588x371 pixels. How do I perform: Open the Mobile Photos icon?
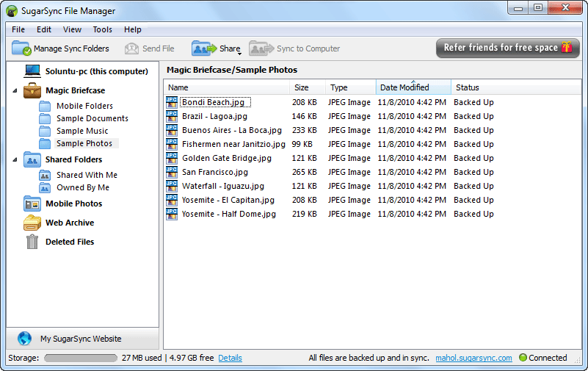coord(32,203)
